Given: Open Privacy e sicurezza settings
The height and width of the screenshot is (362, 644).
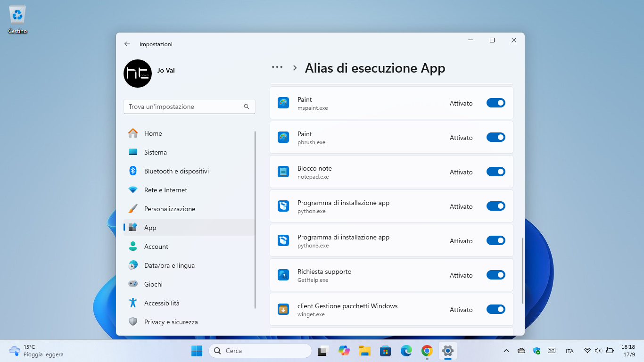Looking at the screenshot, I should point(189,322).
